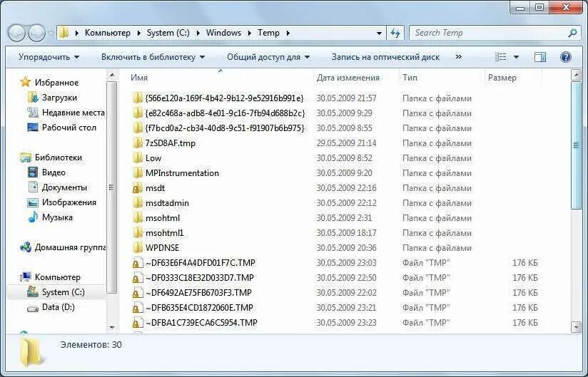This screenshot has height=377, width=588.
Task: Open Документы library
Action: (64, 187)
